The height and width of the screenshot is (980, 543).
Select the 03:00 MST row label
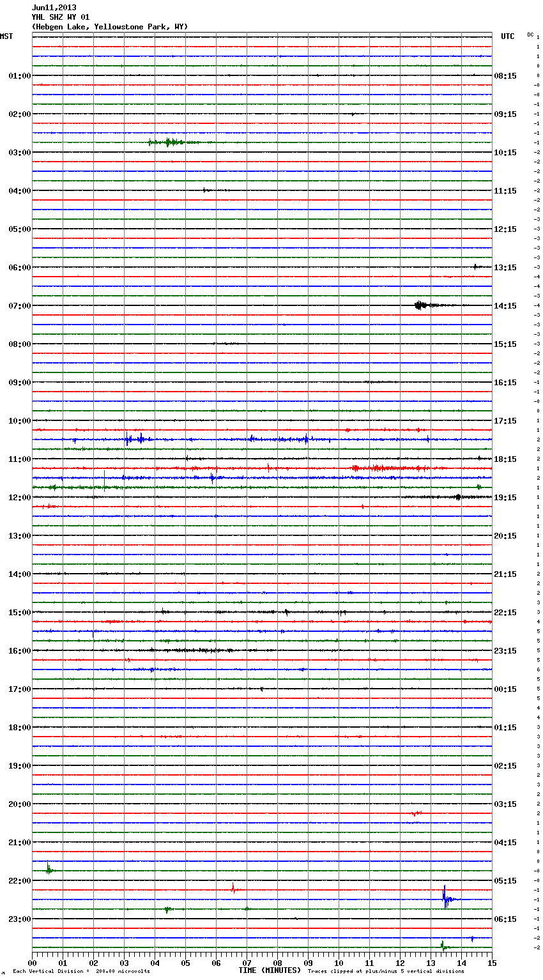tap(19, 153)
